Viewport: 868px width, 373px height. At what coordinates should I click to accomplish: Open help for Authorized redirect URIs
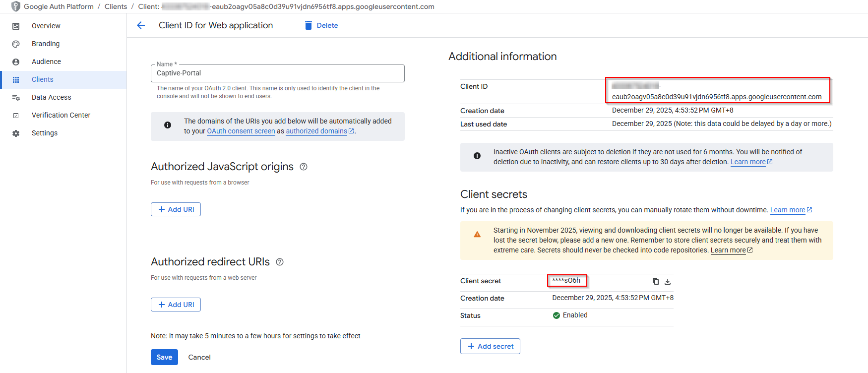pos(280,262)
